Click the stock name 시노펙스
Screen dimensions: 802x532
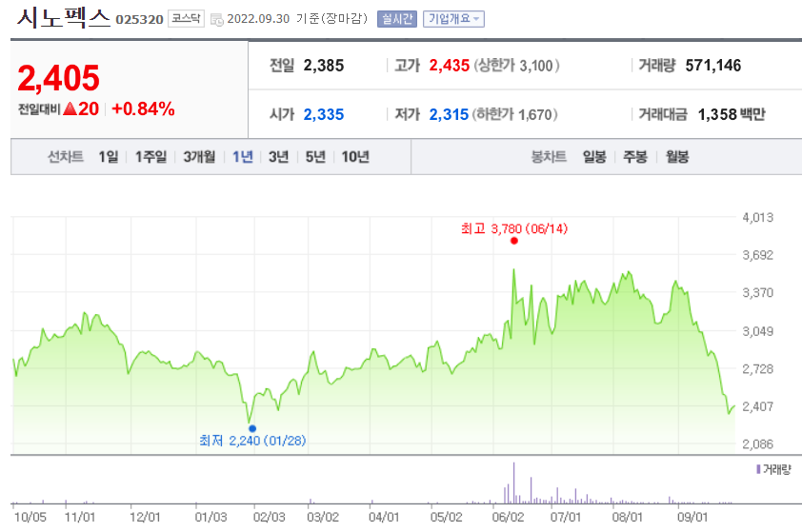pos(64,18)
